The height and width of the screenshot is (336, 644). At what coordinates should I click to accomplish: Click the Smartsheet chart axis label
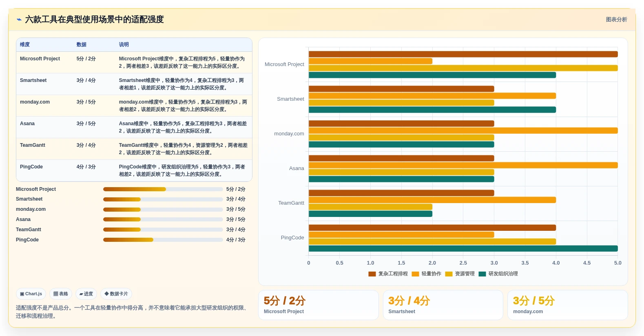click(x=290, y=99)
